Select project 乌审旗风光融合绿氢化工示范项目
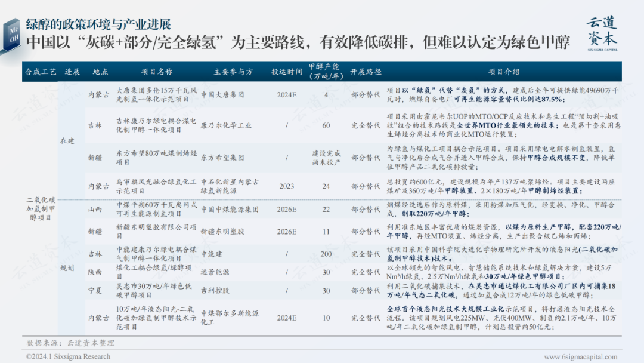Image resolution: width=644 pixels, height=363 pixels. tap(156, 186)
